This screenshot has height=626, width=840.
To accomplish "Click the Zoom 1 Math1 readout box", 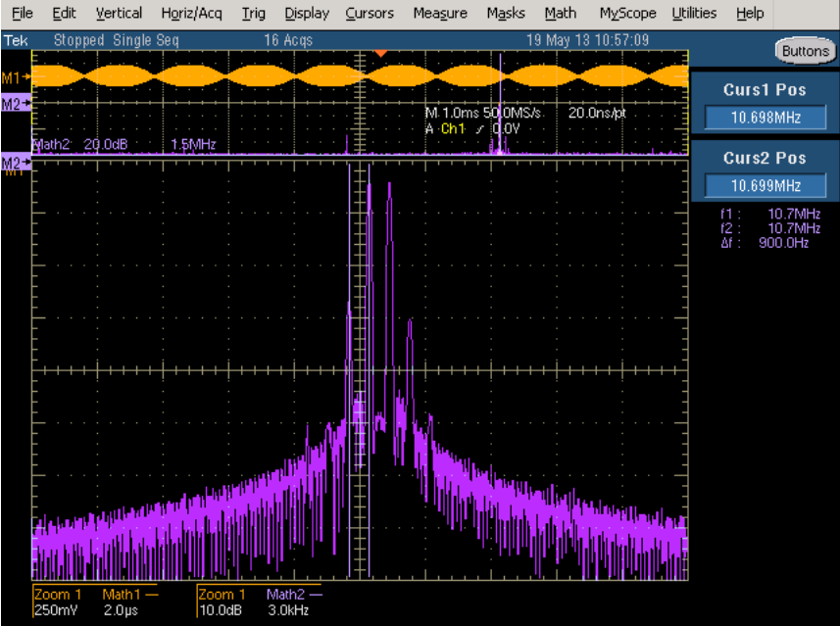I will pyautogui.click(x=95, y=602).
